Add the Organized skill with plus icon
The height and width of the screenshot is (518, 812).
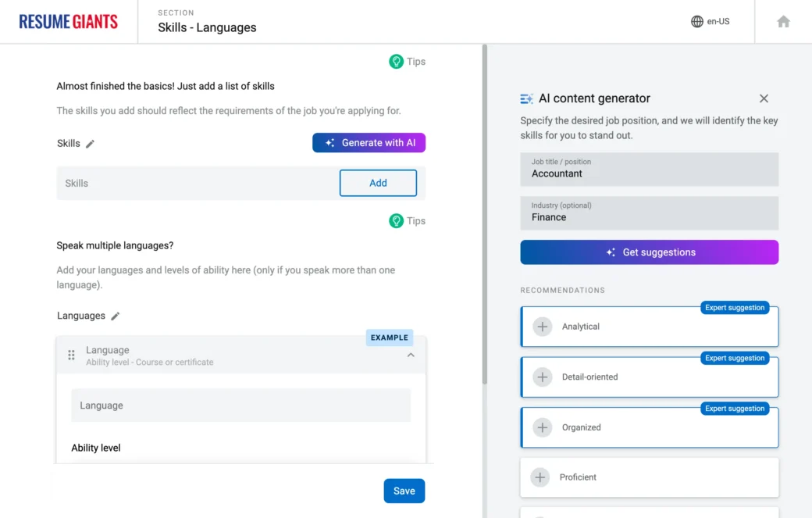click(x=543, y=427)
